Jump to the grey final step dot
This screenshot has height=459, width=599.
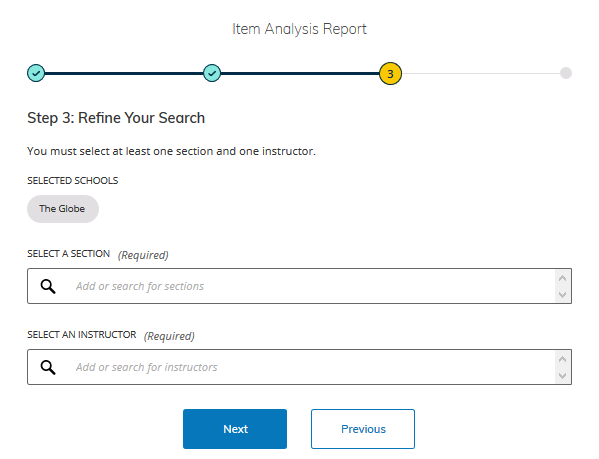tap(566, 73)
